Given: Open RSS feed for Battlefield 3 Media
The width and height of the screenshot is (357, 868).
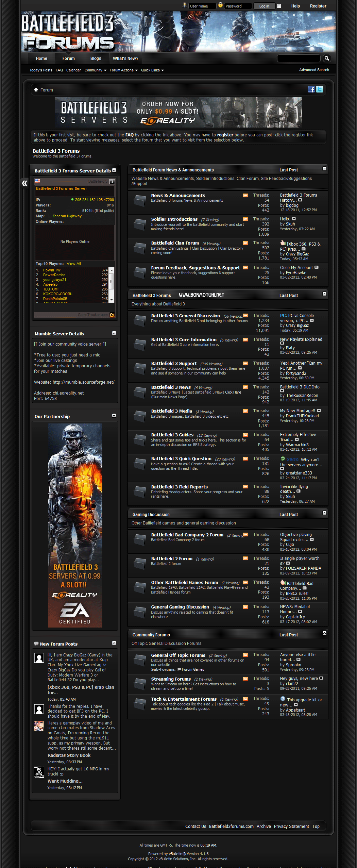Looking at the screenshot, I should coord(245,411).
